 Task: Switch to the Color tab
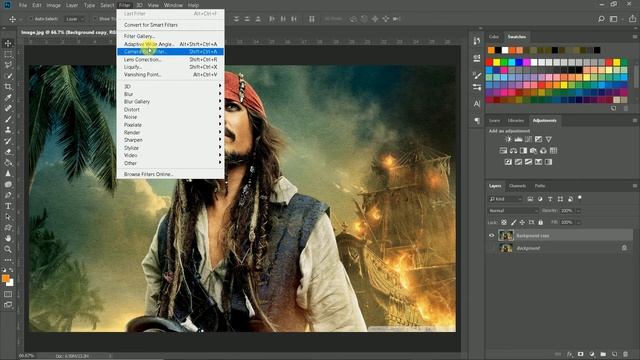click(494, 37)
